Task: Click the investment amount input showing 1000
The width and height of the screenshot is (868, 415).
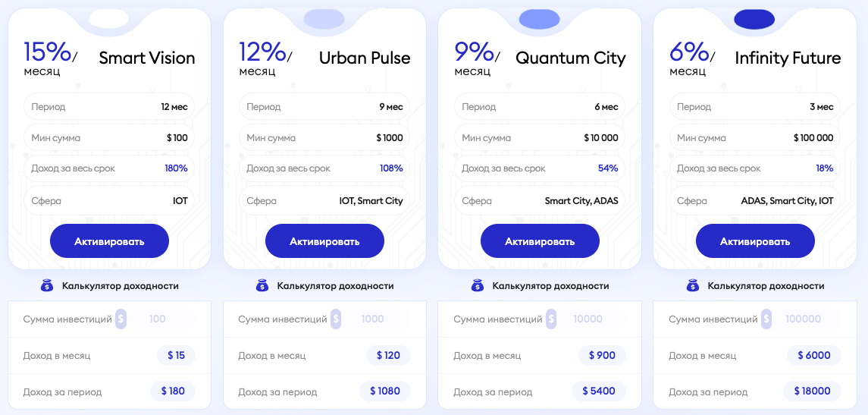Action: [376, 319]
